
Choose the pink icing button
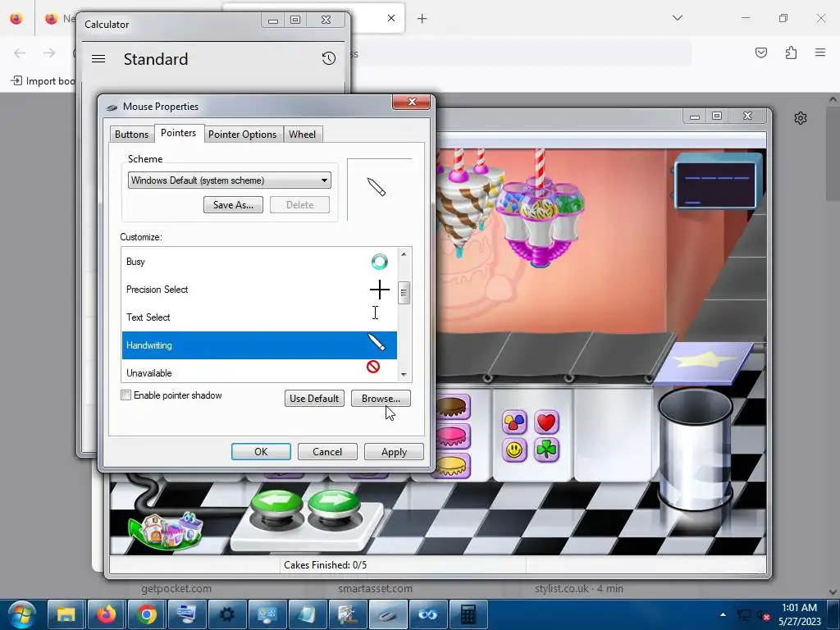click(x=454, y=436)
